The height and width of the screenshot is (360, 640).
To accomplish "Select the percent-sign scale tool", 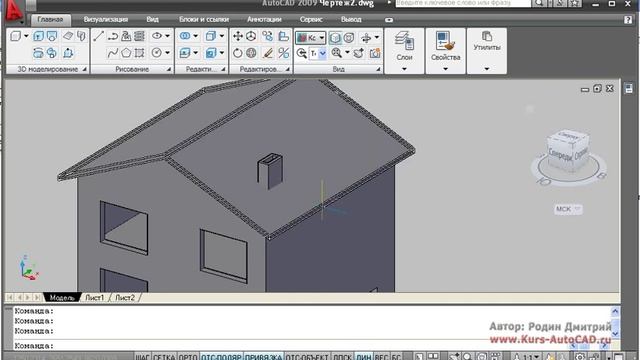I will tap(284, 53).
